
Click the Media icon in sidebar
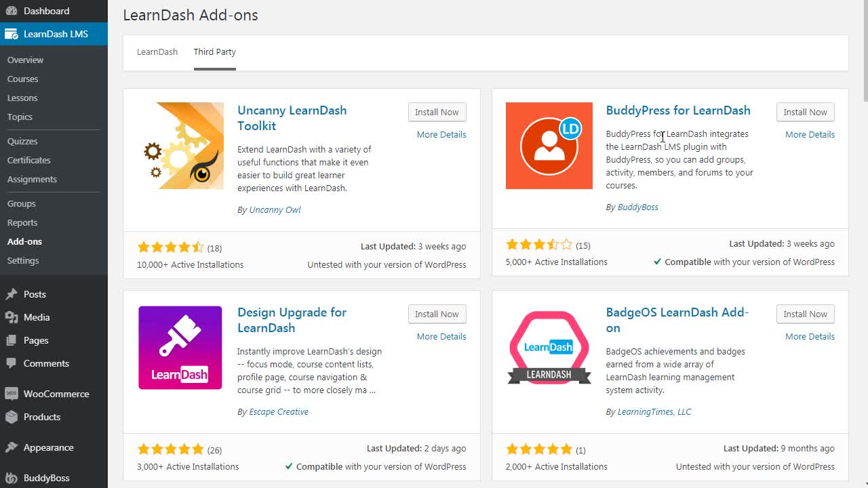coord(12,317)
